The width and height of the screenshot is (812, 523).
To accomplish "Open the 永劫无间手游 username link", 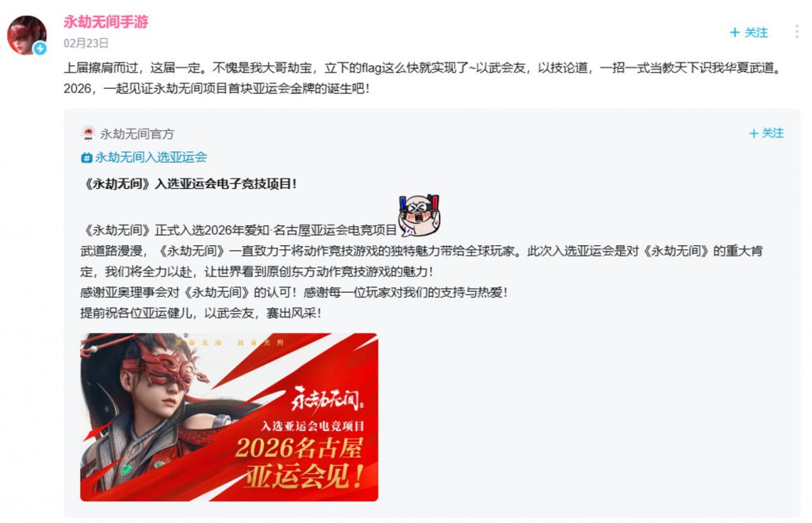I will [x=105, y=21].
